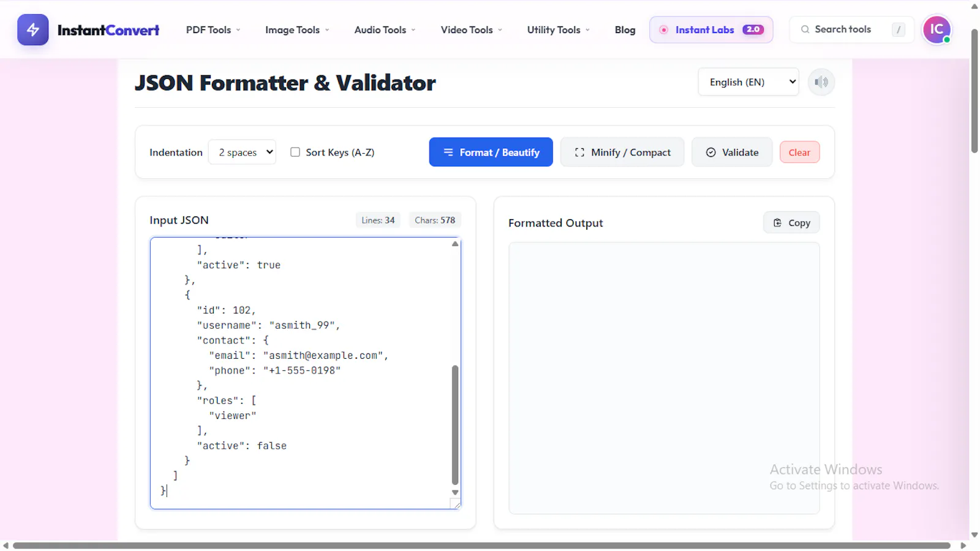Click the "username": "asmith_99" line
Screen dimensions: 980x551
click(x=268, y=326)
